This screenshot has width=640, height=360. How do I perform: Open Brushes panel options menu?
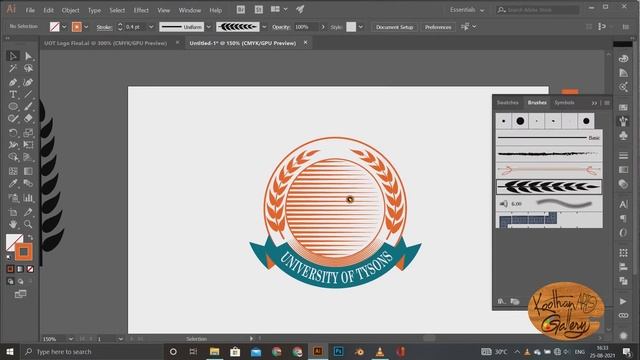[607, 103]
